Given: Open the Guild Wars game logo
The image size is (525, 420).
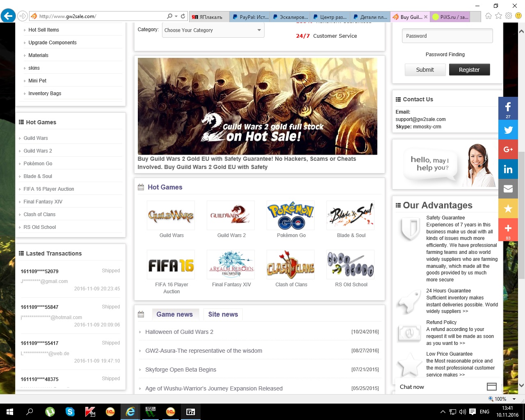Looking at the screenshot, I should (x=171, y=215).
